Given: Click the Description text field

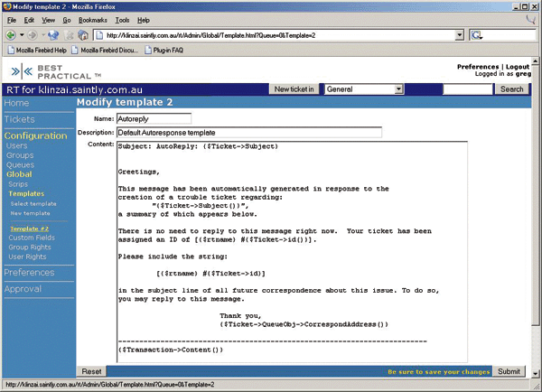Looking at the screenshot, I should click(249, 132).
